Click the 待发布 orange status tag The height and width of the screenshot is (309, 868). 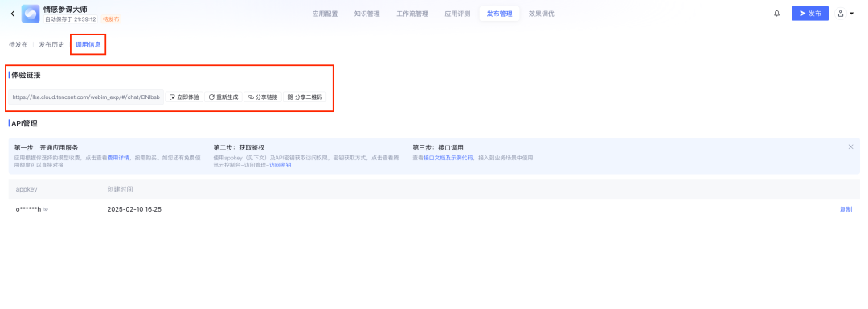(111, 19)
